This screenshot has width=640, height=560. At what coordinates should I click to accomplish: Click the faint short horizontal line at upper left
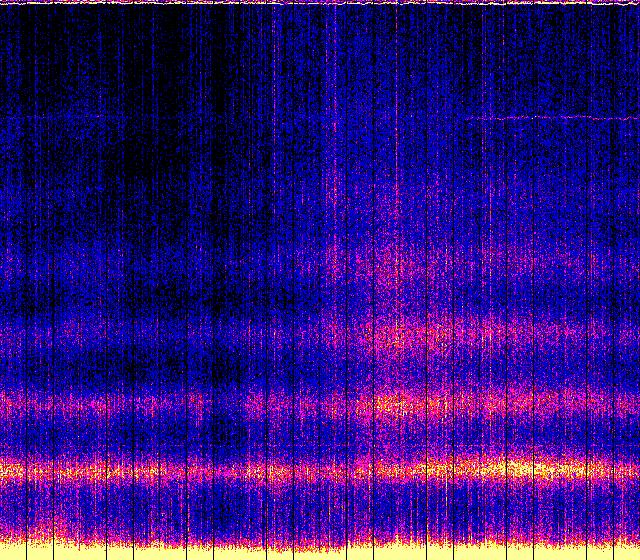[x=60, y=117]
